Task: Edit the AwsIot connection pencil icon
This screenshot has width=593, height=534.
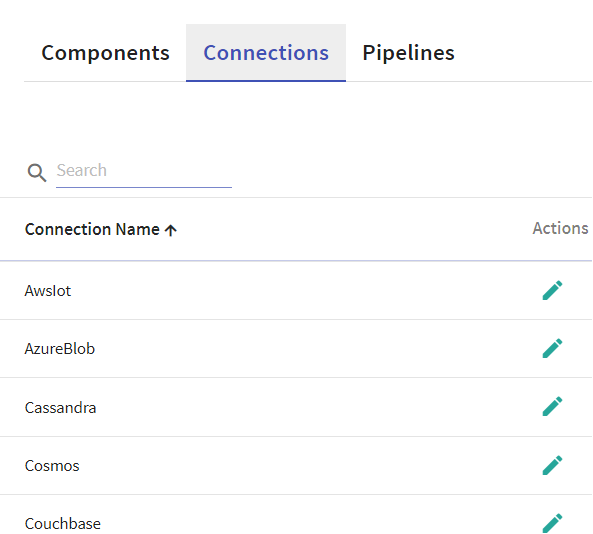Action: (x=553, y=290)
